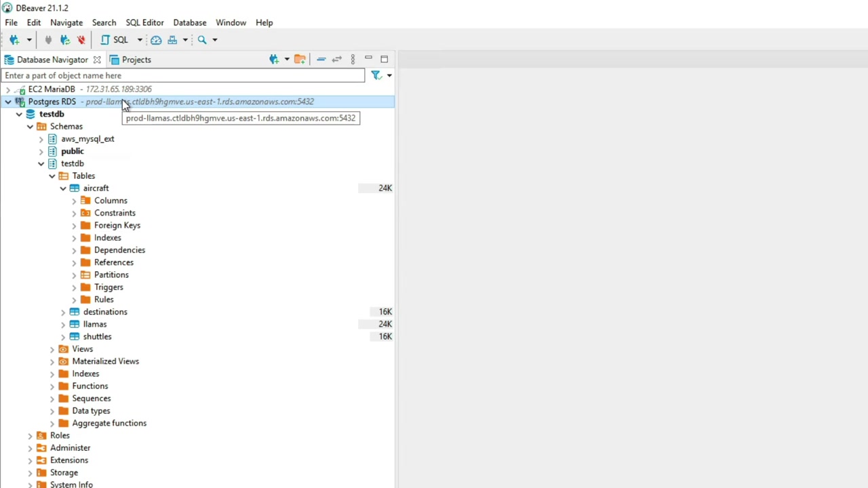
Task: Open the filter settings dropdown arrow
Action: 389,75
